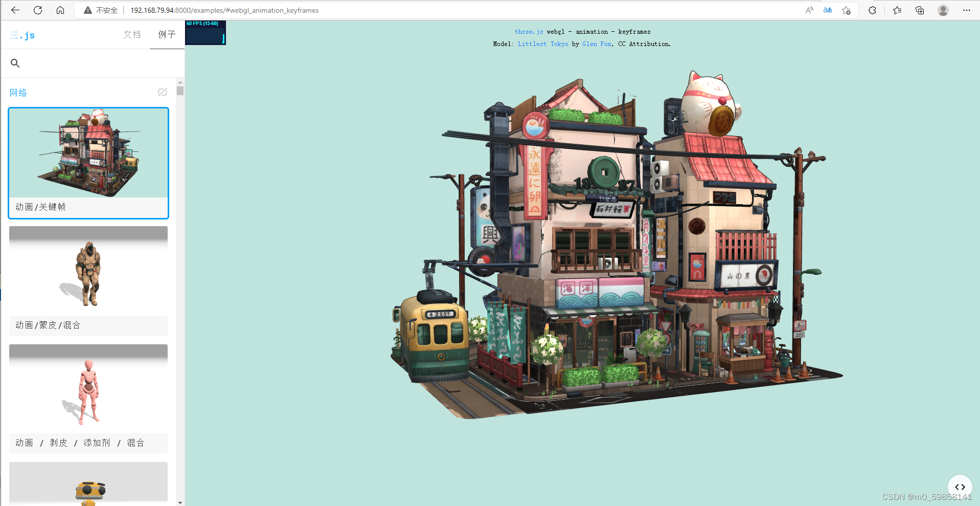Screen dimensions: 980x506
Task: Click the browser Refresh icon
Action: click(37, 10)
